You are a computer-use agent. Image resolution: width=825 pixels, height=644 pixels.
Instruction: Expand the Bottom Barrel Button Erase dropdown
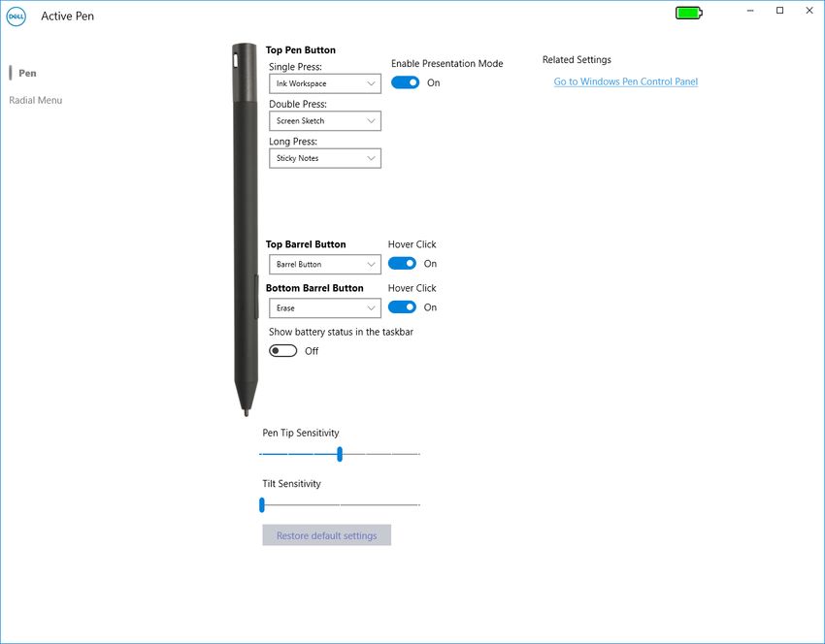[324, 308]
